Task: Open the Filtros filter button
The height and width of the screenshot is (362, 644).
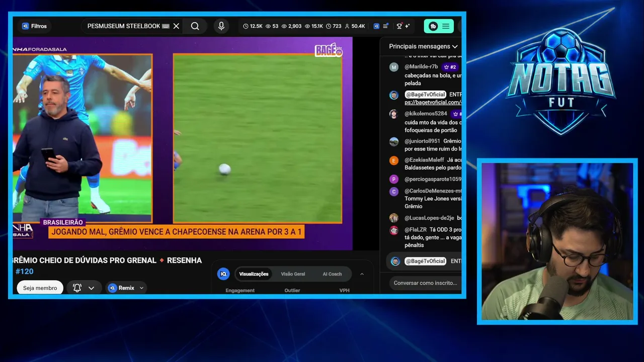Action: point(34,26)
